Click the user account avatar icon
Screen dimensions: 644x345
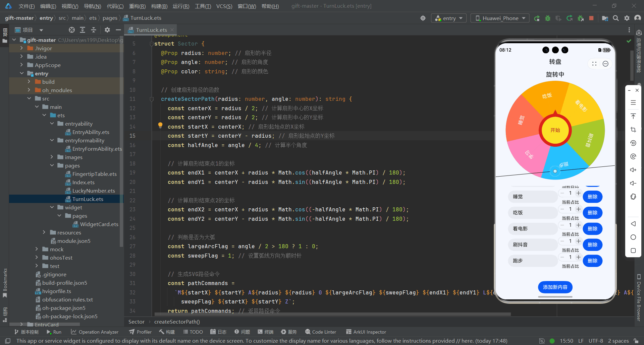(638, 18)
